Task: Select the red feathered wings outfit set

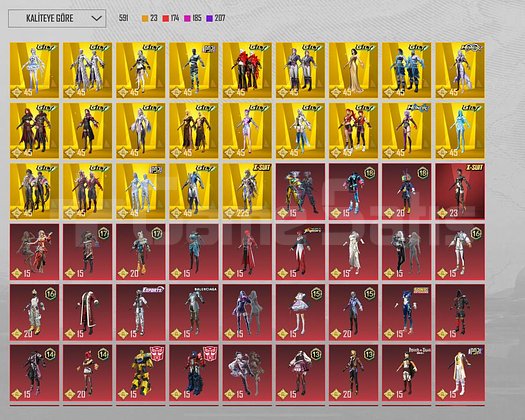Action: [x=247, y=70]
